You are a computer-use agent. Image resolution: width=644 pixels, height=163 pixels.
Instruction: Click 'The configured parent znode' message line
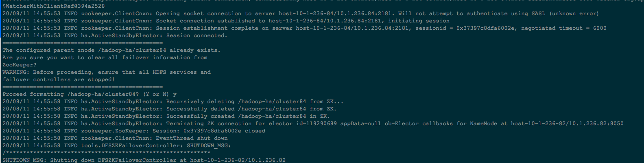pyautogui.click(x=111, y=50)
